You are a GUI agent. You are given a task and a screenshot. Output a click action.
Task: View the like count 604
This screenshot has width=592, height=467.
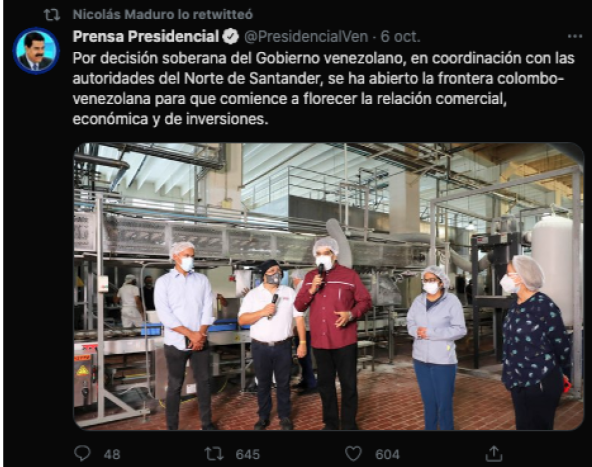point(387,454)
